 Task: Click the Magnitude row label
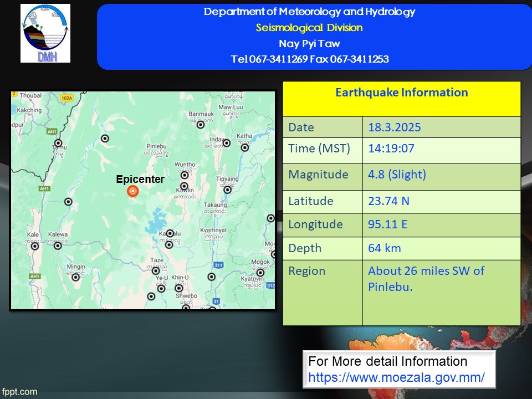[x=318, y=175]
